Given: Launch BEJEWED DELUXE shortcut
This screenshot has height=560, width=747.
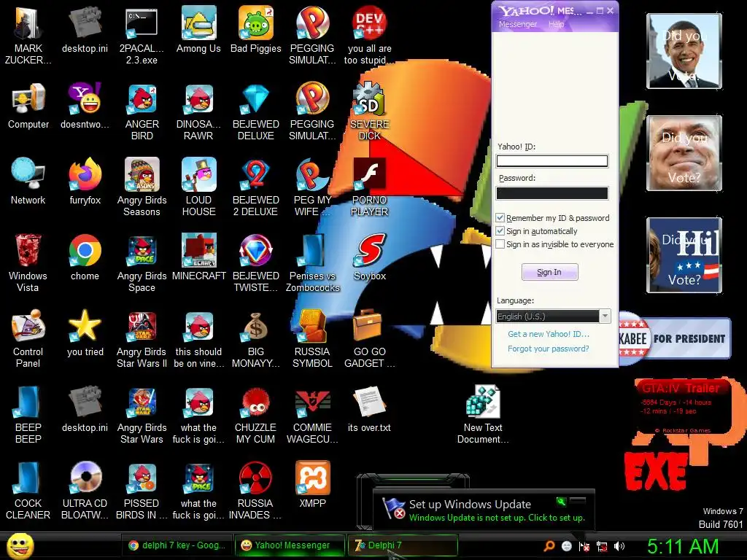Looking at the screenshot, I should 256,111.
